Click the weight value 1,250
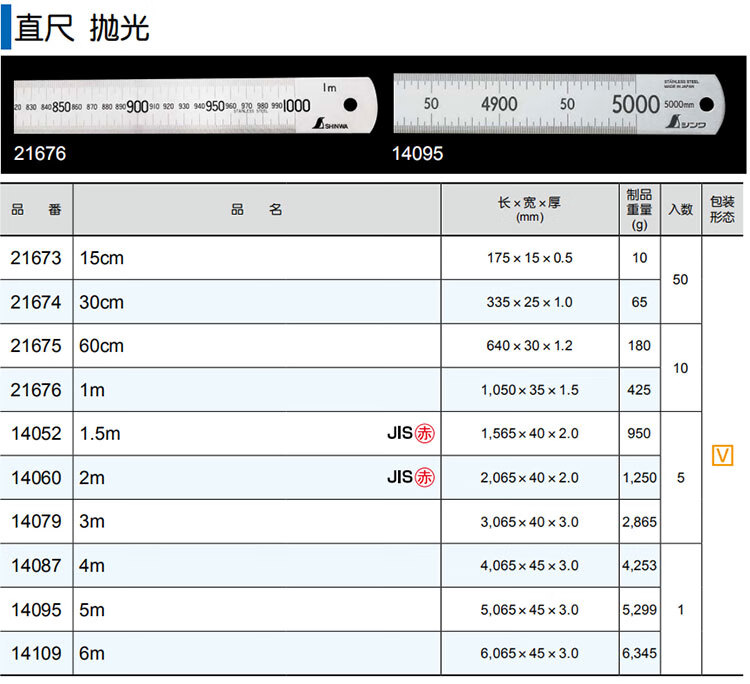The width and height of the screenshot is (750, 684). click(x=640, y=478)
